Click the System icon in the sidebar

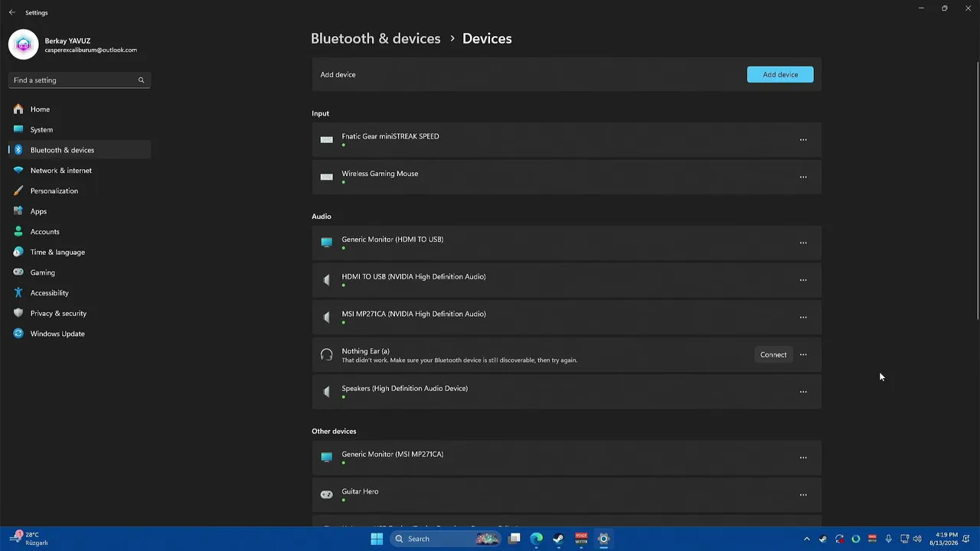(x=18, y=129)
